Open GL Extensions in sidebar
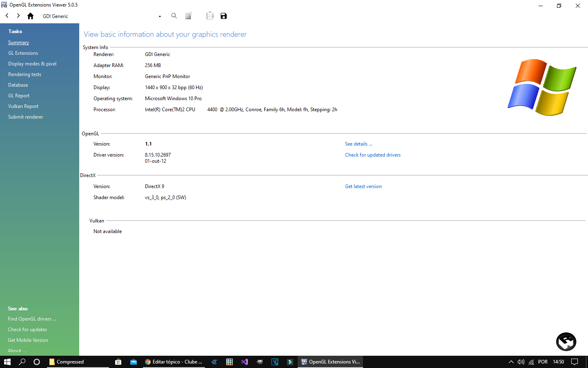The height and width of the screenshot is (368, 588). 23,53
